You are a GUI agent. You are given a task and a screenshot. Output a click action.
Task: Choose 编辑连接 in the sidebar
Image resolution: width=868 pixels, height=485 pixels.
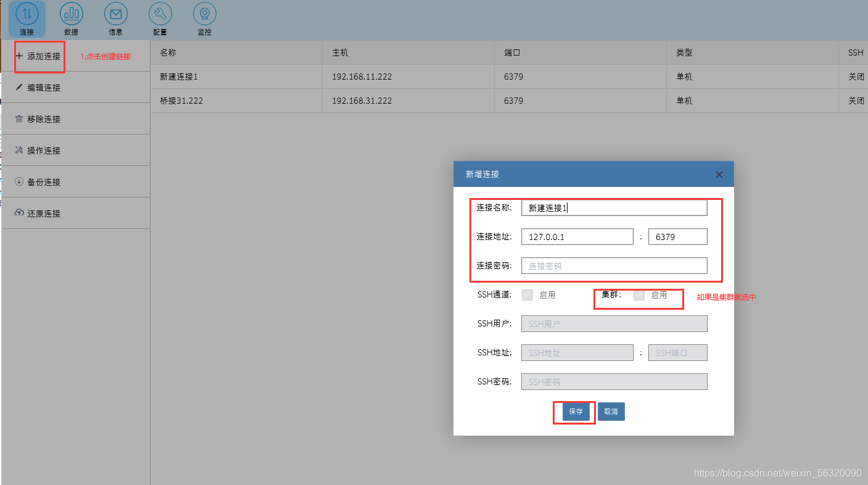click(76, 88)
